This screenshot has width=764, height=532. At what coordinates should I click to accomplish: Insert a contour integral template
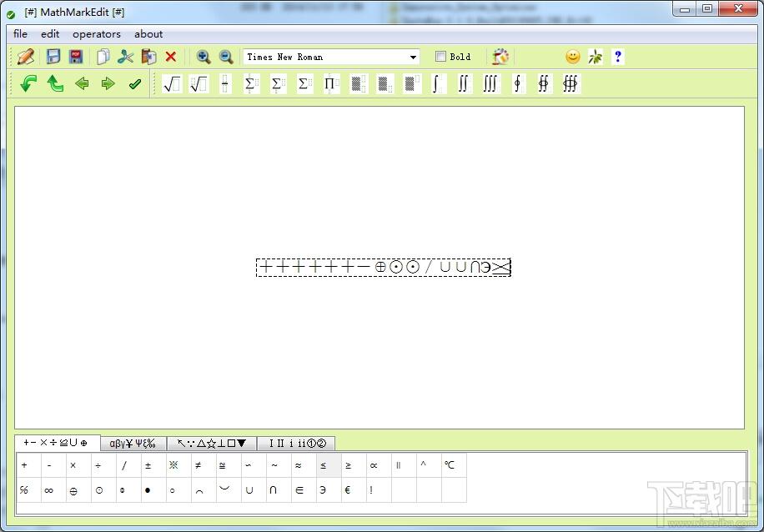tap(518, 83)
